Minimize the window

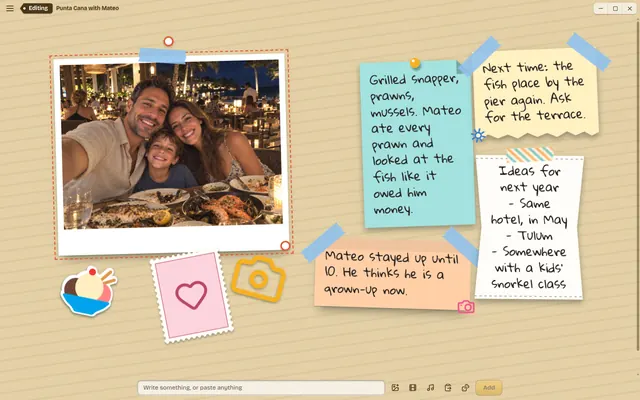(x=600, y=9)
